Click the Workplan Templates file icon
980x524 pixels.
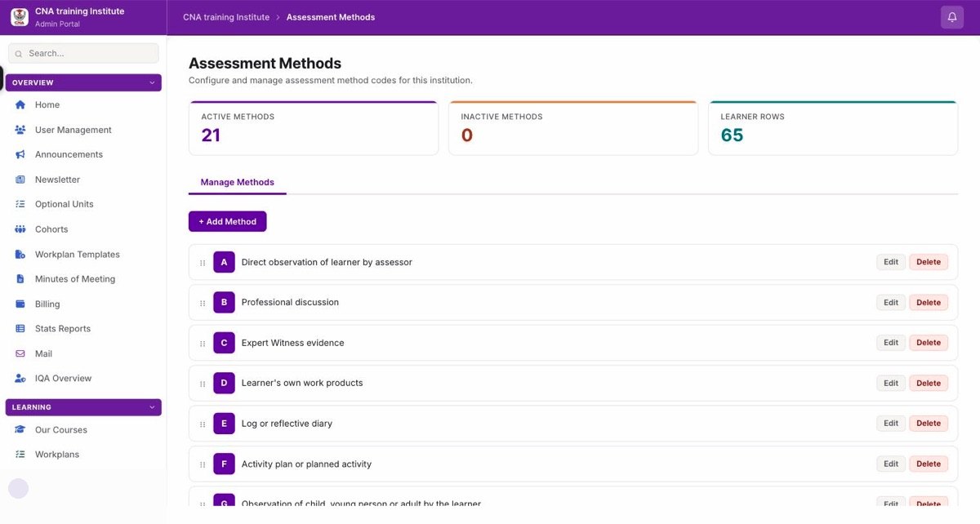pos(20,255)
